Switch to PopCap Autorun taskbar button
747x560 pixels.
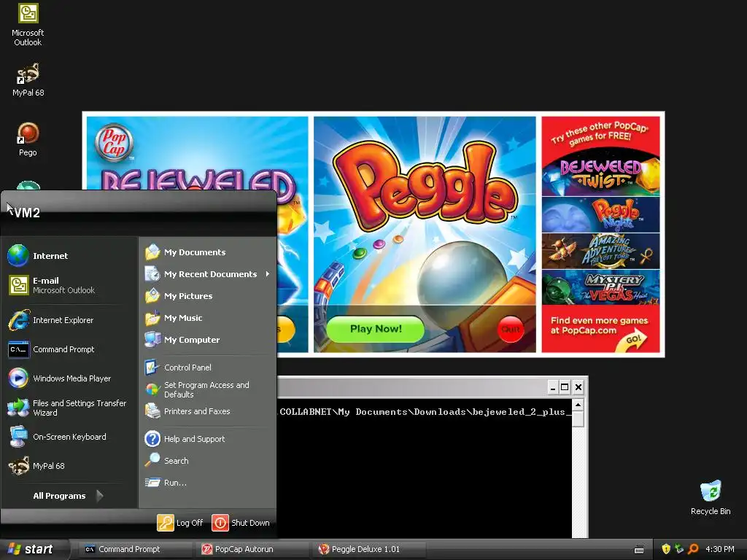pos(252,549)
